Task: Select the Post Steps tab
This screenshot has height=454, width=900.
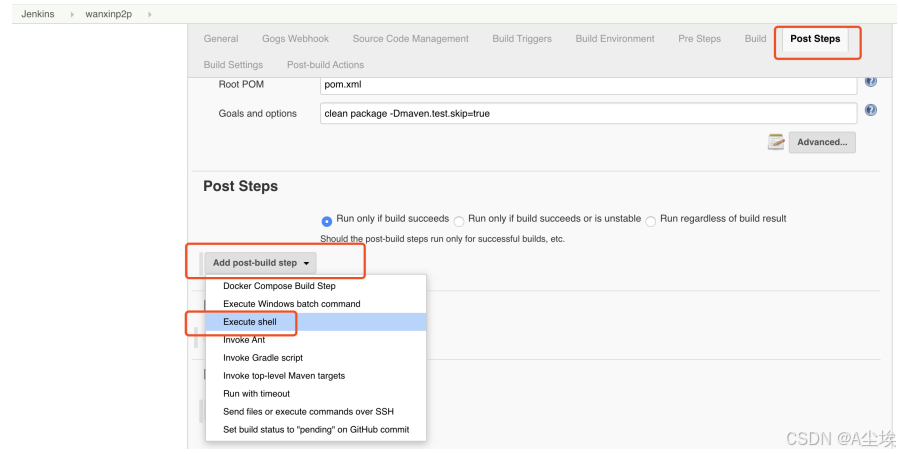Action: pyautogui.click(x=815, y=38)
